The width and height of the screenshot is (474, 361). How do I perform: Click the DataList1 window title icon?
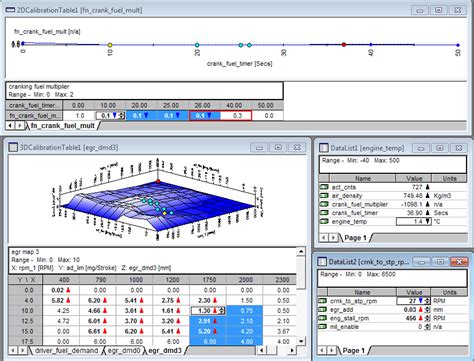point(324,148)
